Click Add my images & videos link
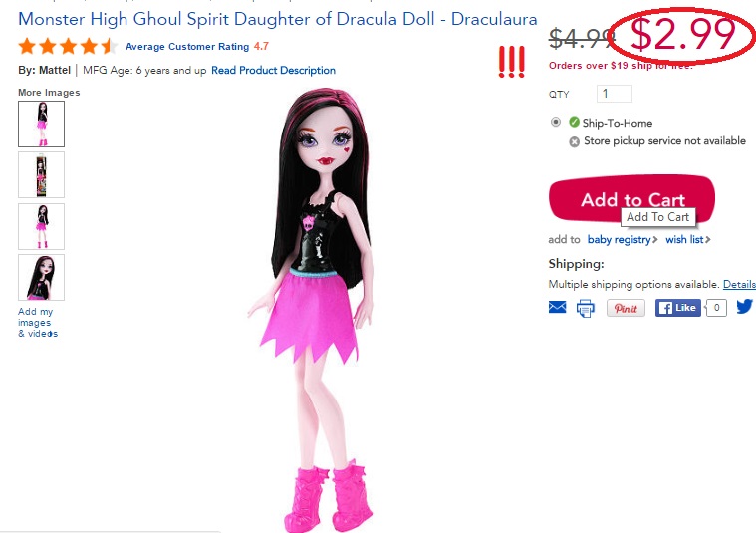 (38, 322)
